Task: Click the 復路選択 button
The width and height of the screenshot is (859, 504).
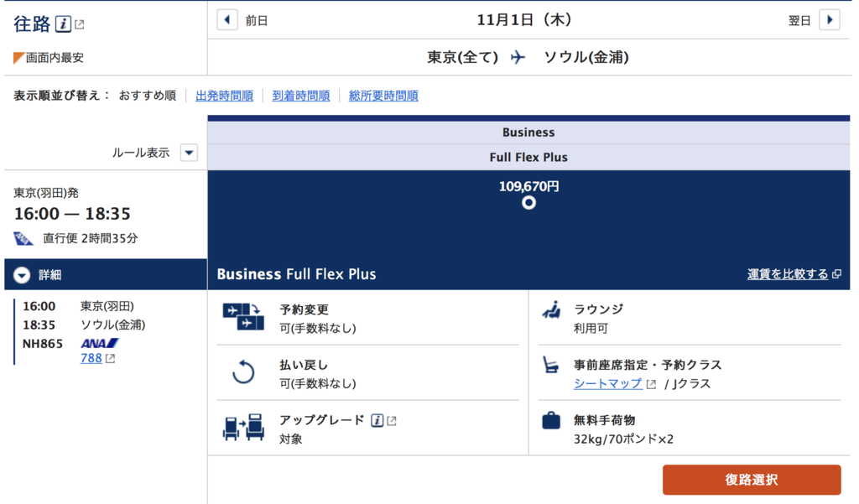Action: click(x=752, y=480)
